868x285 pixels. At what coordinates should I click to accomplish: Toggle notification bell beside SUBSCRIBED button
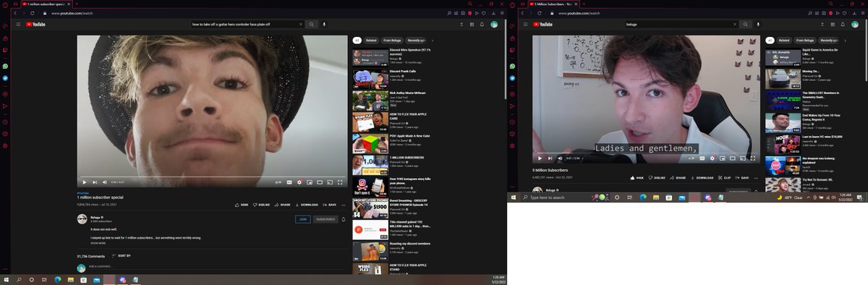(344, 218)
